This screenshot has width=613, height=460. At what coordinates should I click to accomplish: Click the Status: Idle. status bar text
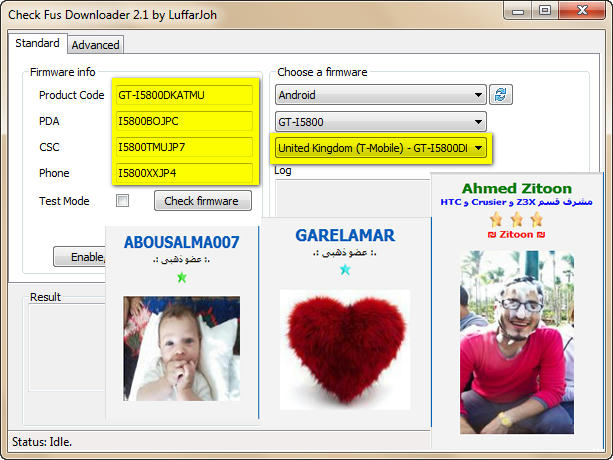pos(42,442)
